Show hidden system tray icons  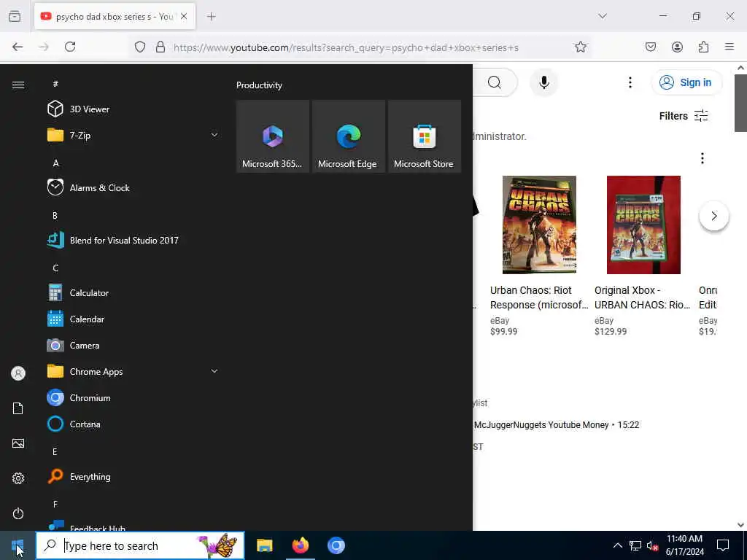[617, 545]
